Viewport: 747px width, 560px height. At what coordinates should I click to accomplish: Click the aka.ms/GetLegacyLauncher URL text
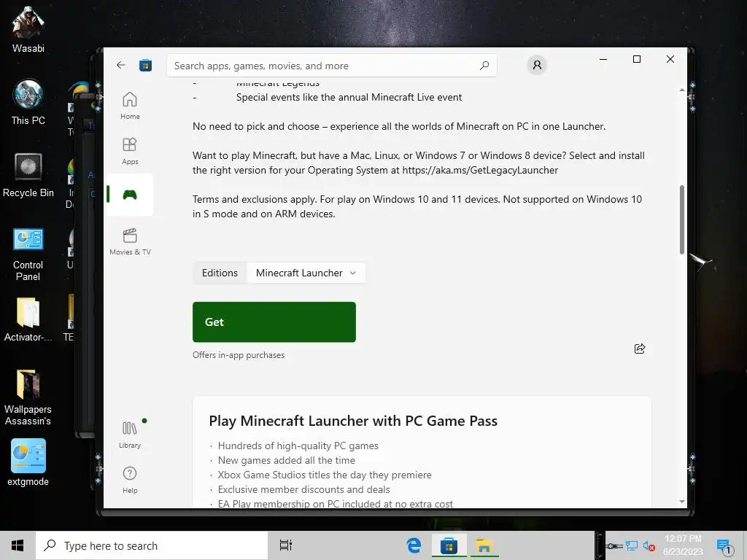click(480, 170)
